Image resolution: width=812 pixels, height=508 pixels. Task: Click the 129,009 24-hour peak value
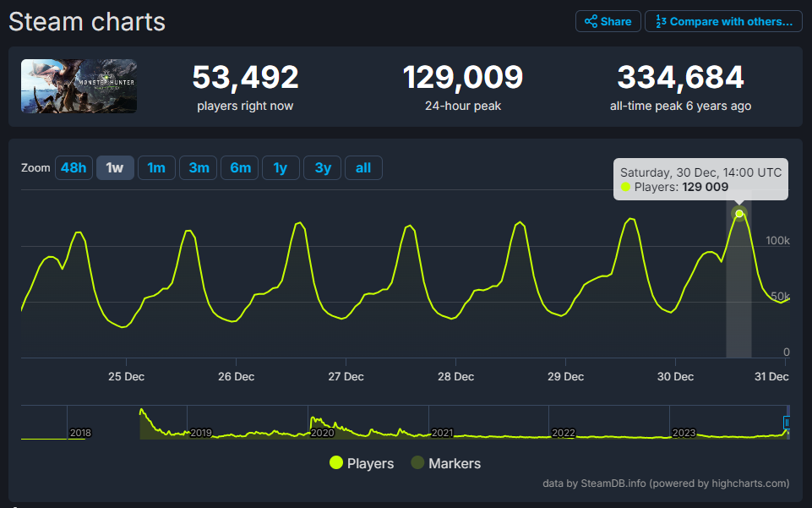coord(463,77)
